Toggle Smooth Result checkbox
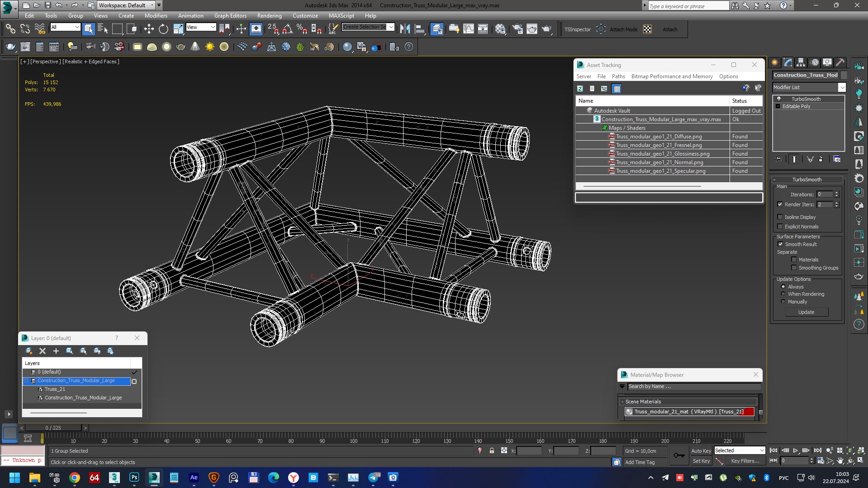 780,244
